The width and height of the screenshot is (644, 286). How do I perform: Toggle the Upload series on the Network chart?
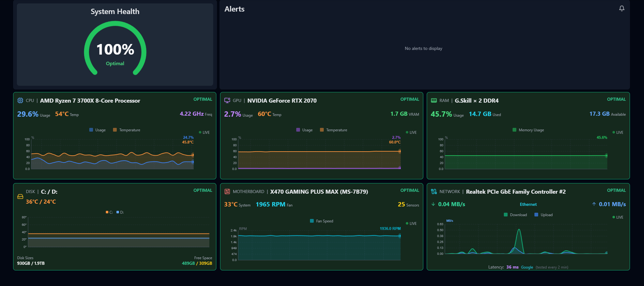(x=543, y=215)
